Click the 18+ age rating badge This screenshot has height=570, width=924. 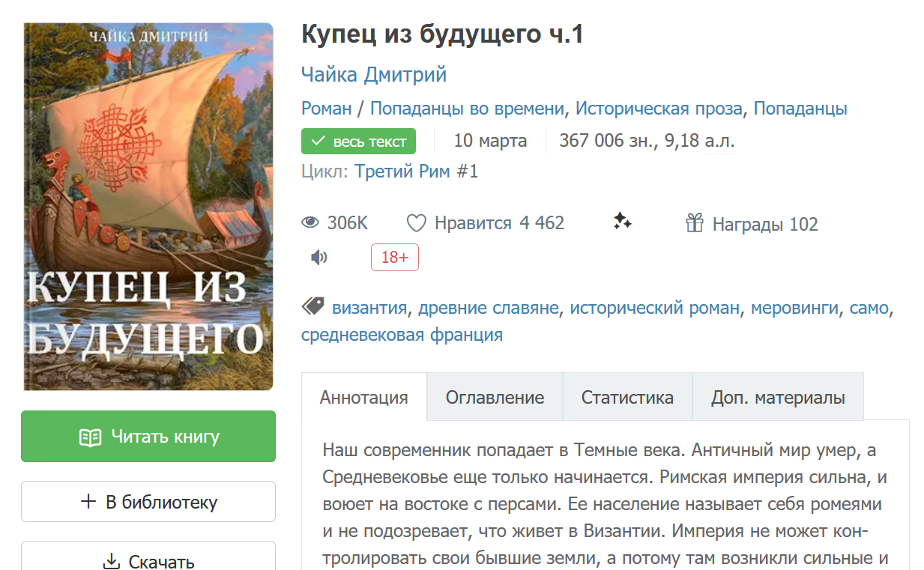tap(395, 258)
